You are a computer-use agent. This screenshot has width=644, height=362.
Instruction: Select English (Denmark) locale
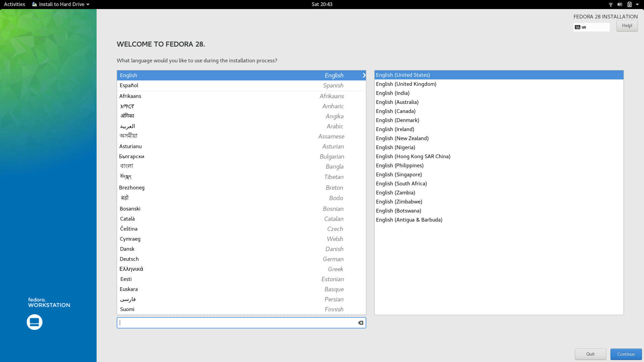pos(499,120)
